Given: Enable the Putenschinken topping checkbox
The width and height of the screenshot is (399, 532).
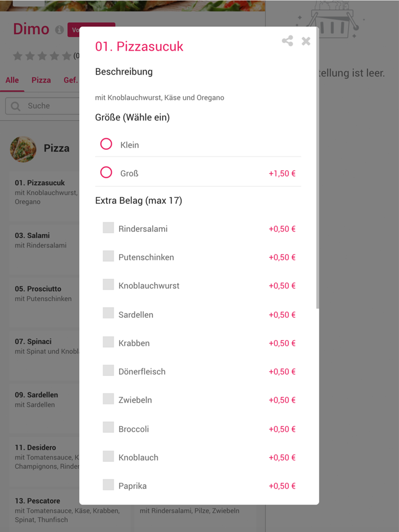Looking at the screenshot, I should [x=108, y=256].
